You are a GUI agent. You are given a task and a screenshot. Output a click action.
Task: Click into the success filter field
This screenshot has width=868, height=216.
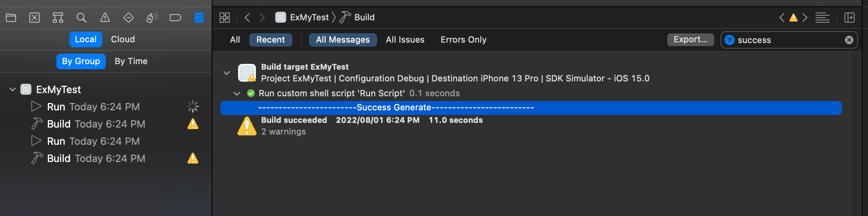(x=788, y=40)
